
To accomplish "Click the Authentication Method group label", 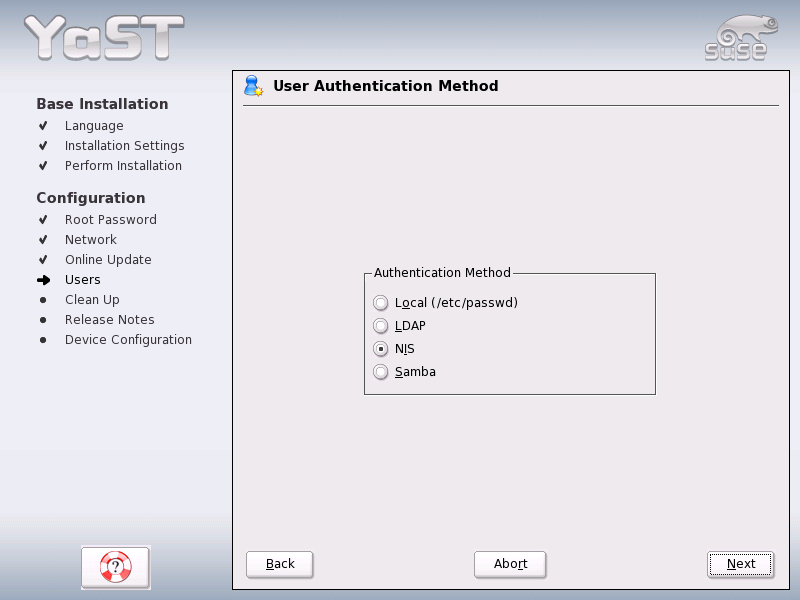I will pos(442,273).
